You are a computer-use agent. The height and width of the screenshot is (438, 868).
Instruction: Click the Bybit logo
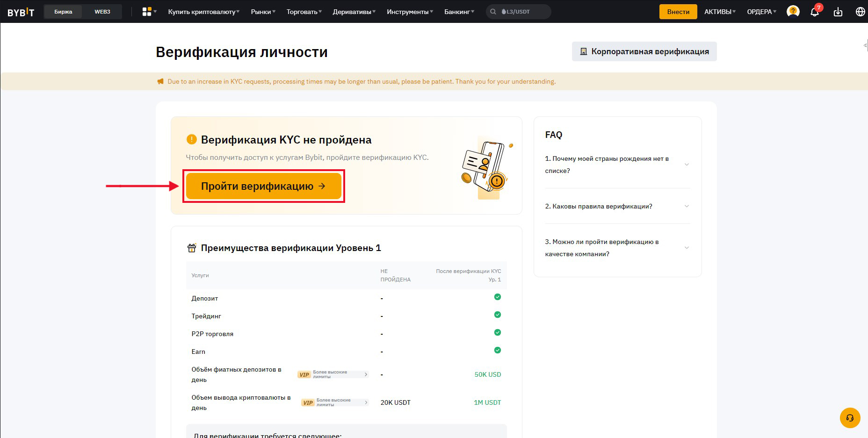tap(21, 12)
